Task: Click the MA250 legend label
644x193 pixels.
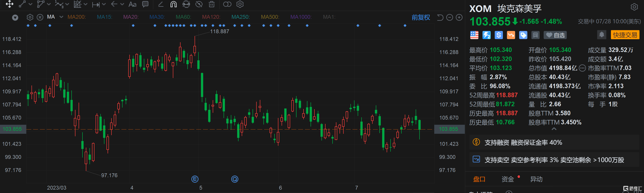Action: click(x=241, y=17)
